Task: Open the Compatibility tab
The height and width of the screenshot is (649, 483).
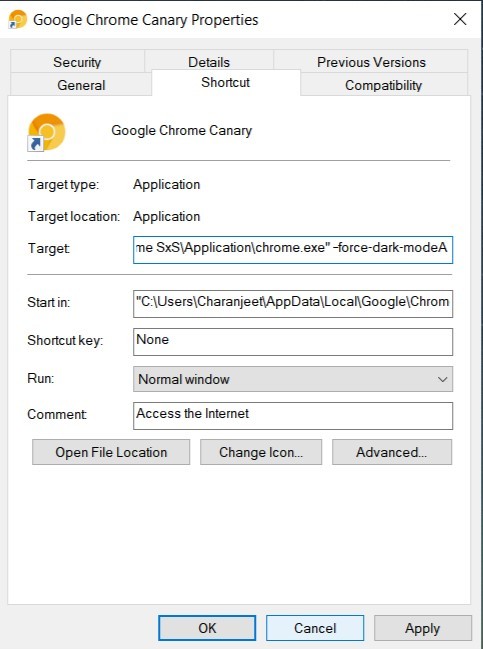Action: (384, 85)
